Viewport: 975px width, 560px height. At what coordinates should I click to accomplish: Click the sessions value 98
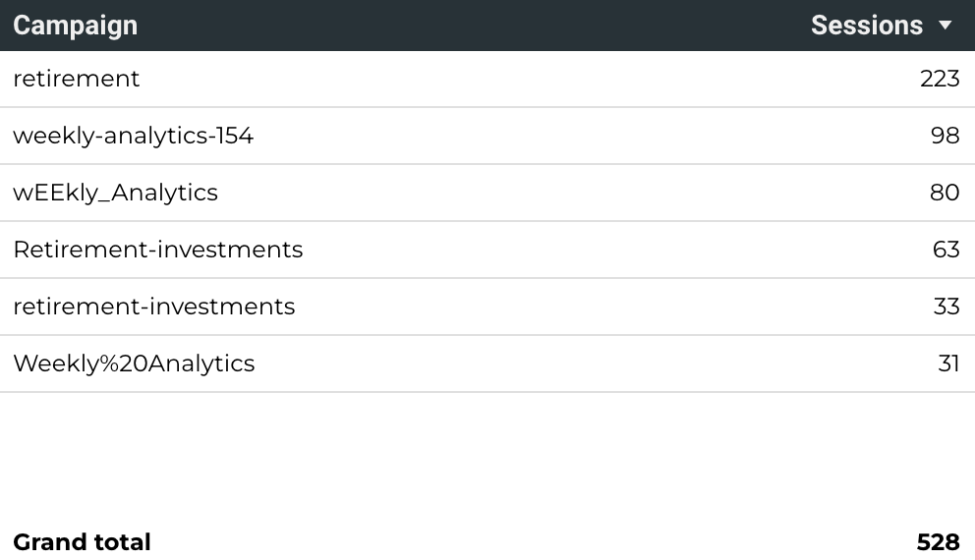click(x=946, y=136)
